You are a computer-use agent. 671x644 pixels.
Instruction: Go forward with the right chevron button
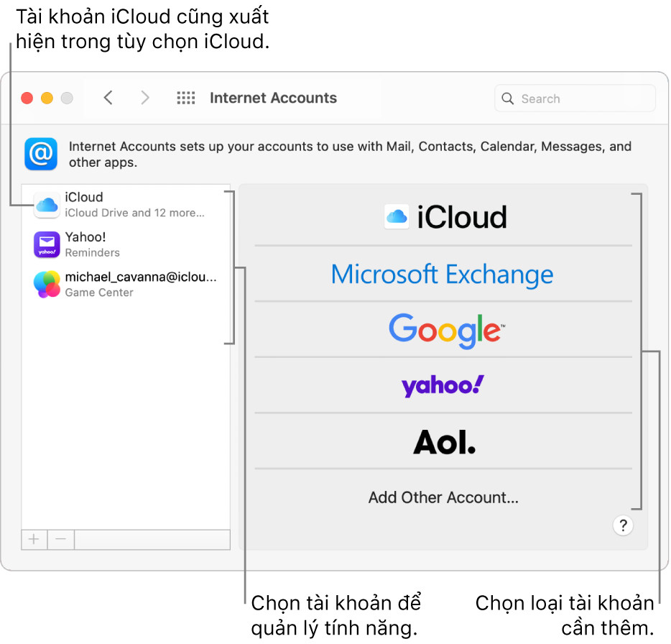(x=145, y=98)
